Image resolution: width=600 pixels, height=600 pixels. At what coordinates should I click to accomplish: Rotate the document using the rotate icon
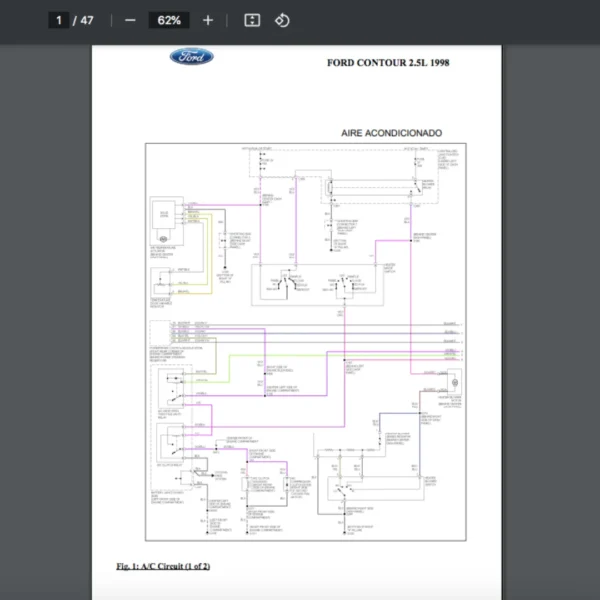[x=282, y=20]
